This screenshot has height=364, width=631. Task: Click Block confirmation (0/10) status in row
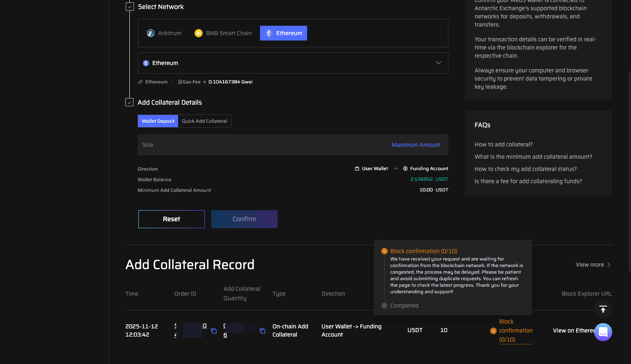point(516,330)
